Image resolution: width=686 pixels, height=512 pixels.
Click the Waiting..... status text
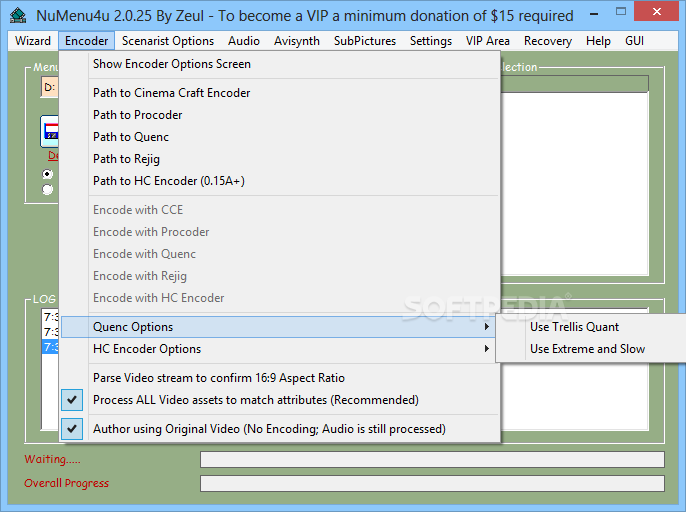click(x=52, y=459)
